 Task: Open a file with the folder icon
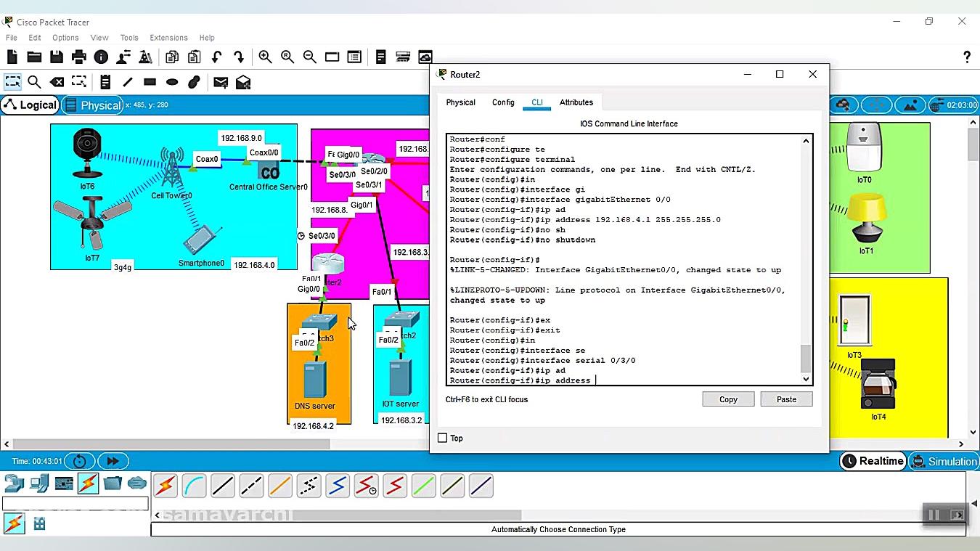(34, 57)
